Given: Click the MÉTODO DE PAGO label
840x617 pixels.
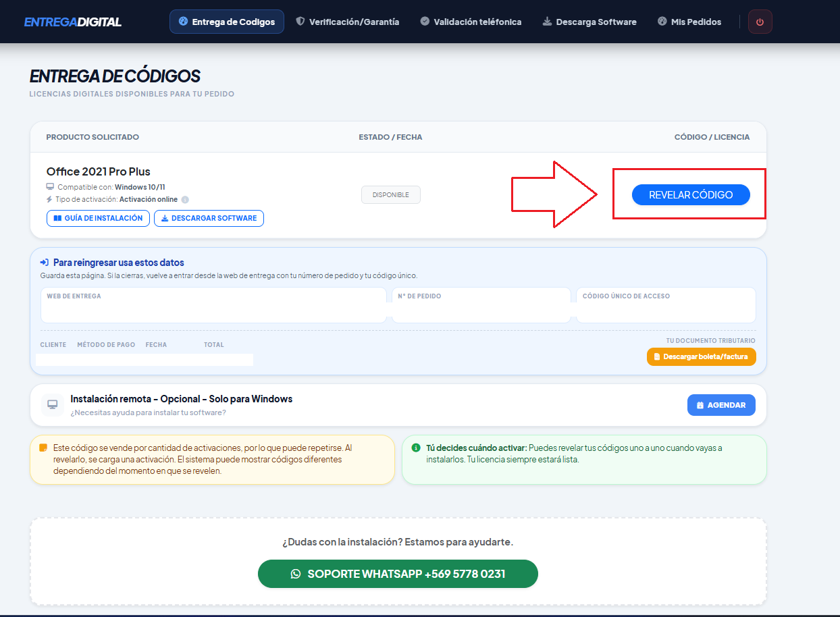Looking at the screenshot, I should point(106,345).
